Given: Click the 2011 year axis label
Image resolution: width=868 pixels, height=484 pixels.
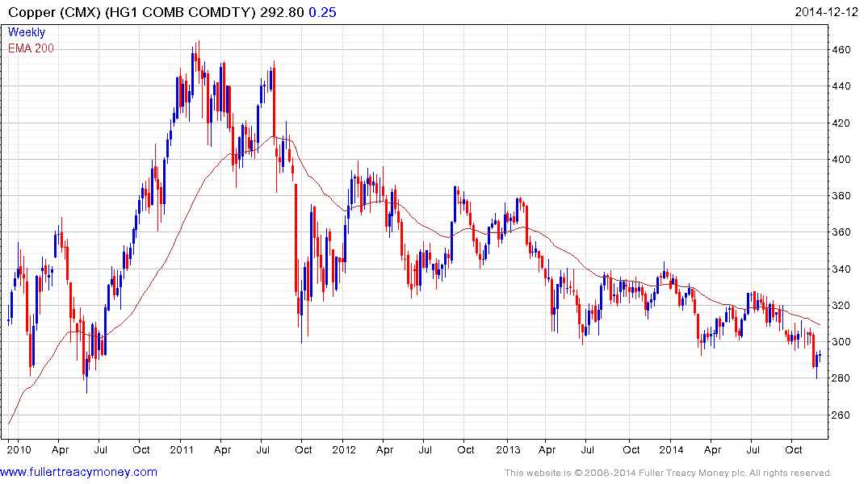Looking at the screenshot, I should pyautogui.click(x=182, y=449).
